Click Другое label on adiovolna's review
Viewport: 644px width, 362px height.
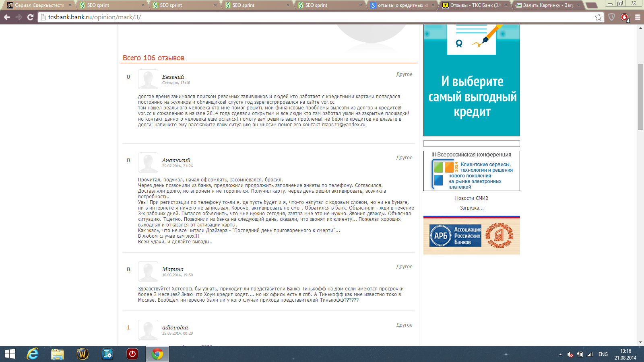(404, 325)
